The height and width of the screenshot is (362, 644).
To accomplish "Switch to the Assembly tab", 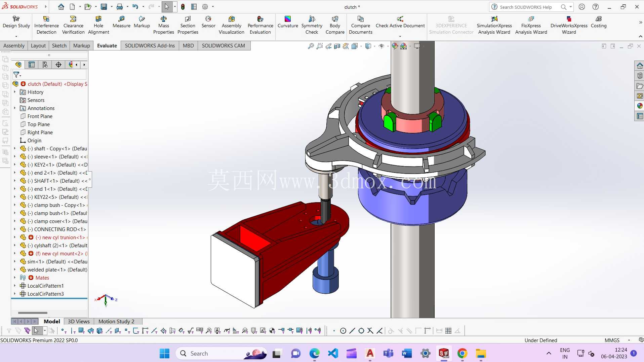I will pyautogui.click(x=14, y=46).
